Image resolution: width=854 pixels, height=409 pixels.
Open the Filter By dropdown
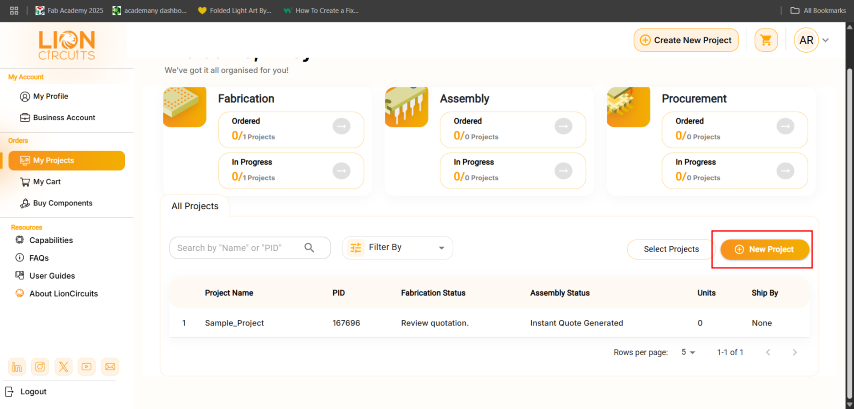tap(398, 248)
